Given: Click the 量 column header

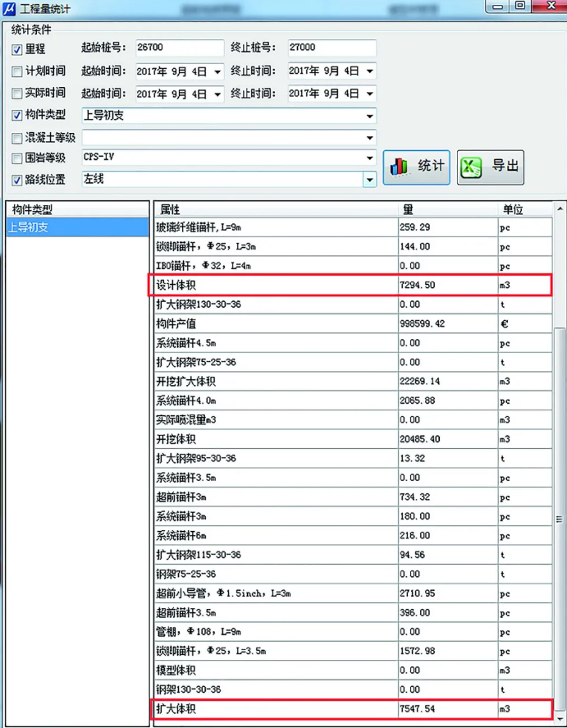Looking at the screenshot, I should coord(448,209).
